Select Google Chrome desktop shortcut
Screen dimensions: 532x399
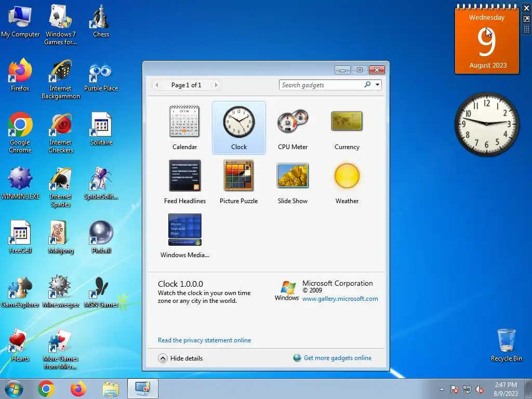click(x=20, y=132)
